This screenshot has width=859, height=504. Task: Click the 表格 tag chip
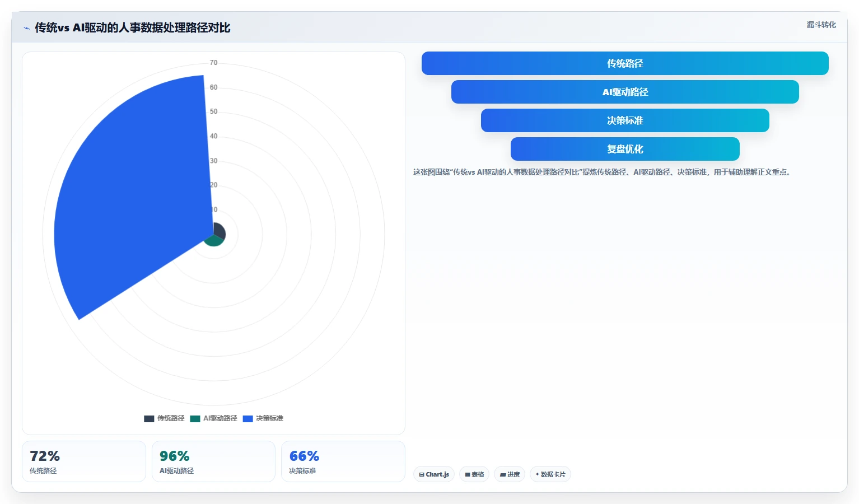coord(474,474)
